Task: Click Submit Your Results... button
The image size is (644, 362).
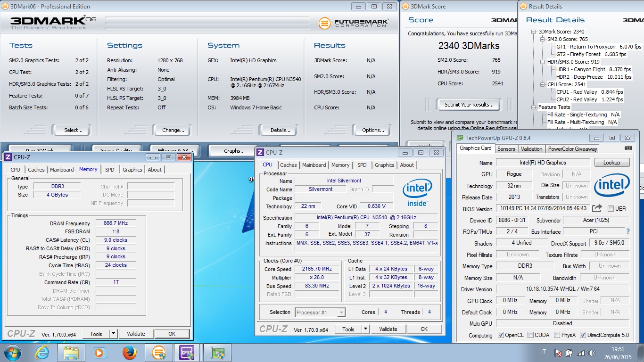Action: point(469,105)
